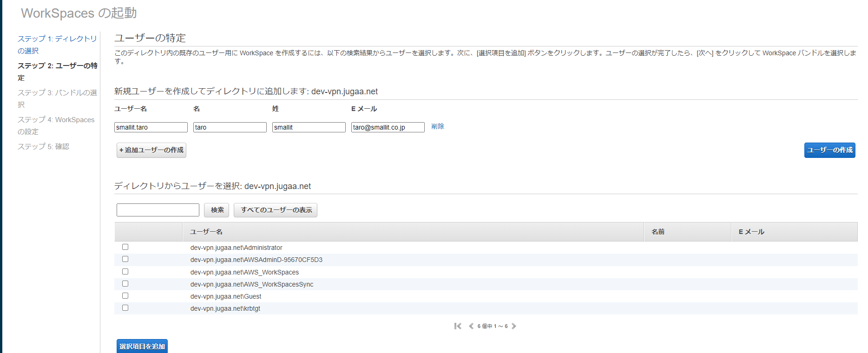
Task: Toggle the krbtgt user checkbox
Action: pyautogui.click(x=125, y=308)
